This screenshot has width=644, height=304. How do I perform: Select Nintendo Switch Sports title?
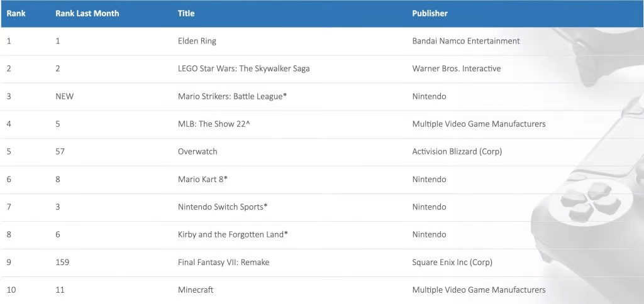coord(223,207)
